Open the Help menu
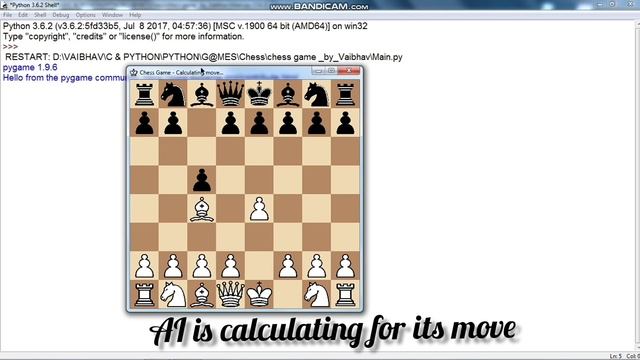The height and width of the screenshot is (360, 640). [135, 15]
